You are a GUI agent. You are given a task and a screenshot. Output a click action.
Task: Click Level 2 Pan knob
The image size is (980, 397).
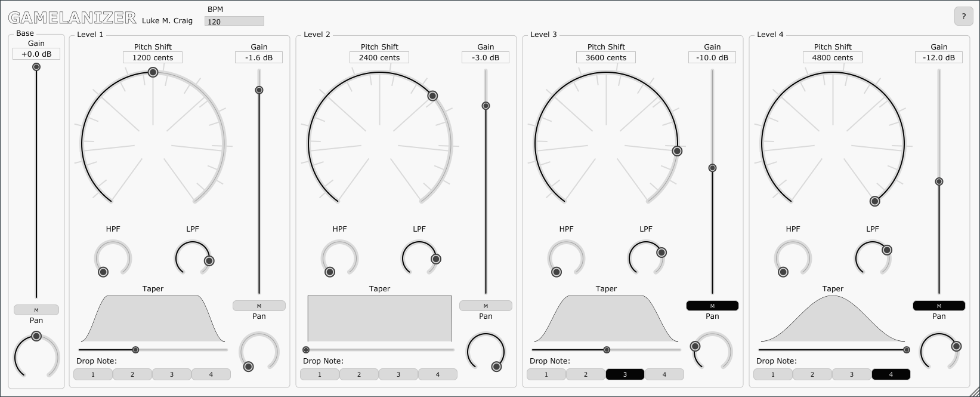[x=486, y=352]
